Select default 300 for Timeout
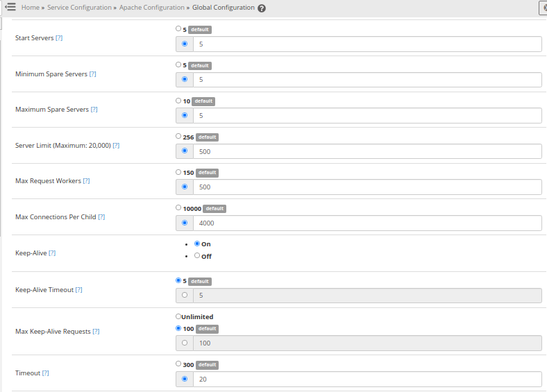Image resolution: width=547 pixels, height=392 pixels. tap(178, 364)
